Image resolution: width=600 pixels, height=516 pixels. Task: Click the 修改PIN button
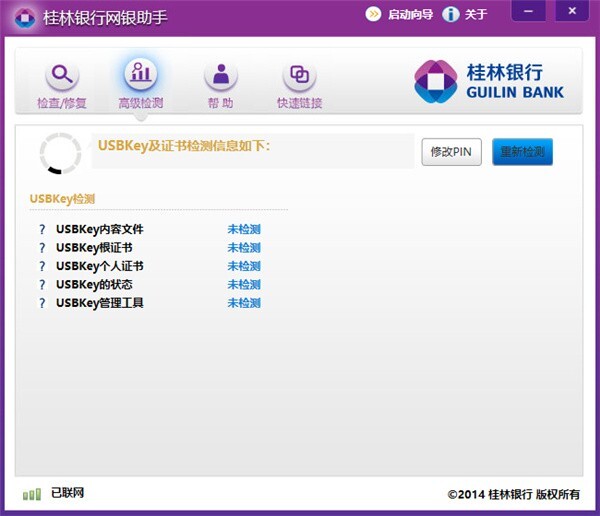(x=452, y=152)
